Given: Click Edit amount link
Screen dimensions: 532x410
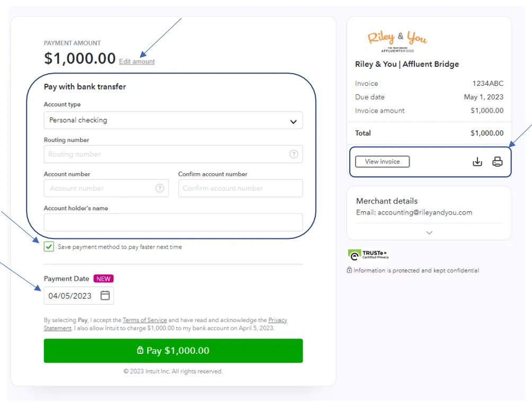Looking at the screenshot, I should pos(137,61).
